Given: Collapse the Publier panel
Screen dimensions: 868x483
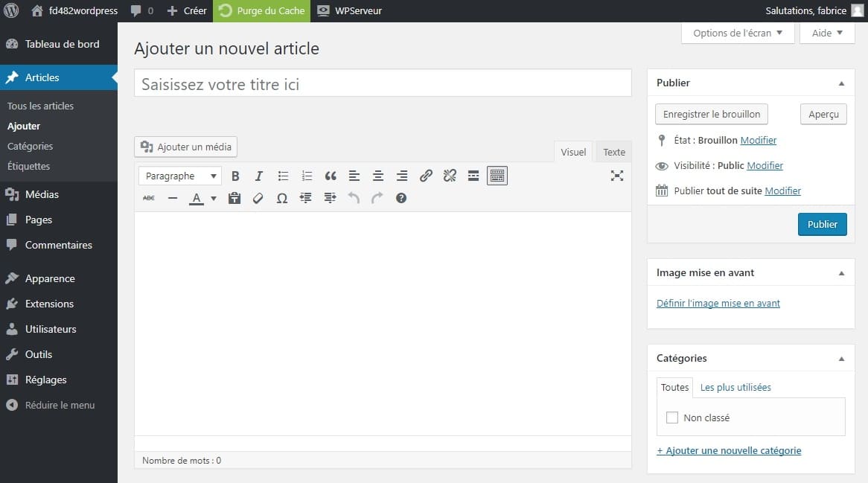Looking at the screenshot, I should coord(842,83).
